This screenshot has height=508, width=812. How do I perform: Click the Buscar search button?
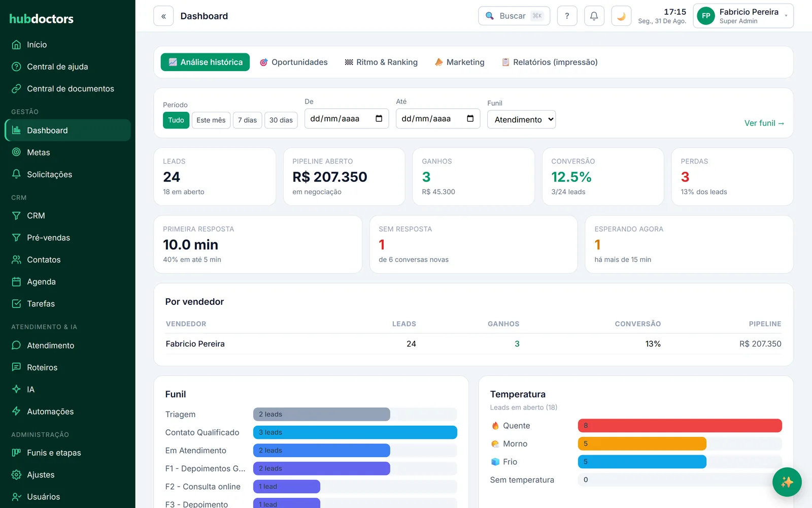514,16
